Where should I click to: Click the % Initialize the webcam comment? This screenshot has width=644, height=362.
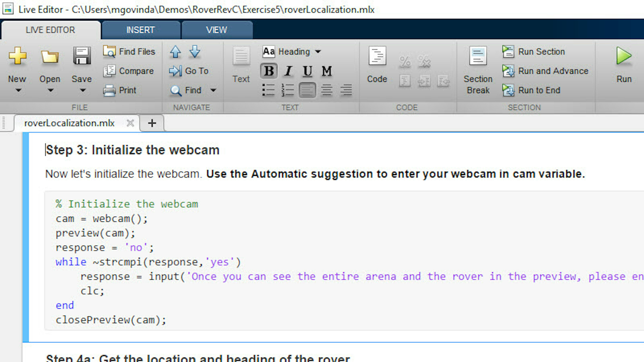pyautogui.click(x=127, y=204)
